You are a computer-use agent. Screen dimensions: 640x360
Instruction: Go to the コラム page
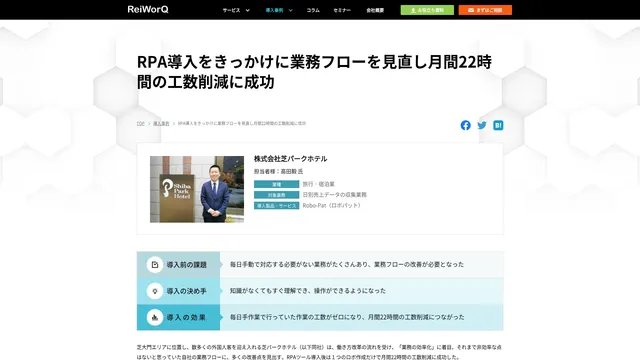pyautogui.click(x=313, y=10)
